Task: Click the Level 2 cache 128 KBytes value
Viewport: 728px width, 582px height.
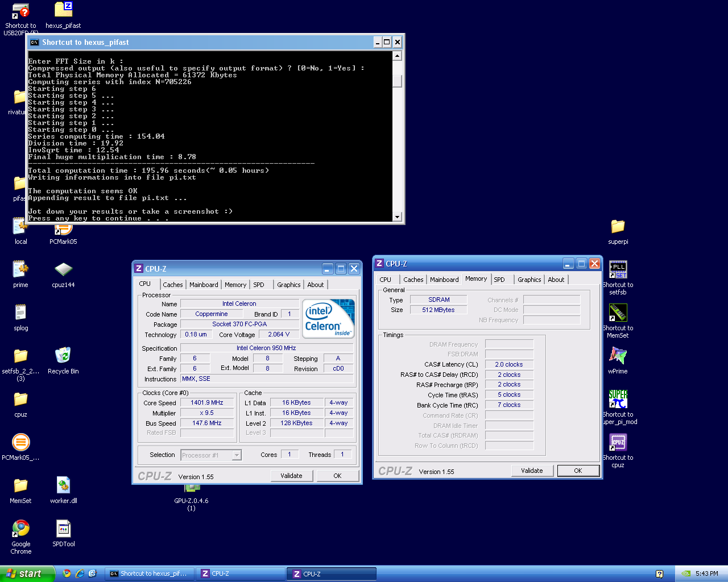Action: [x=296, y=423]
